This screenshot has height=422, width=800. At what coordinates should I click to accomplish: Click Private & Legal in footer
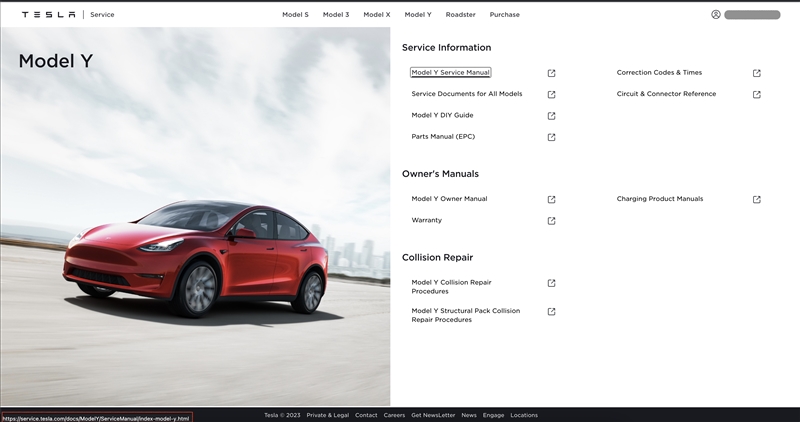(x=328, y=415)
